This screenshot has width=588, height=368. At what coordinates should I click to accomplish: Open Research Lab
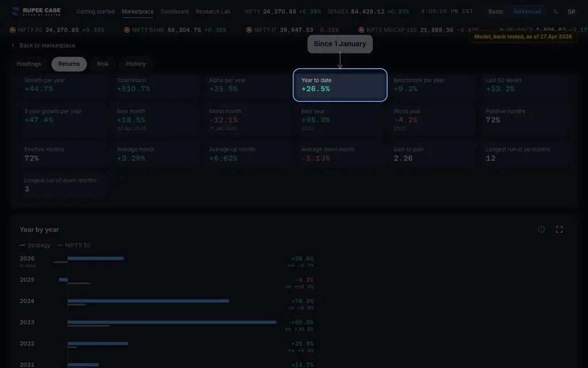tap(213, 11)
